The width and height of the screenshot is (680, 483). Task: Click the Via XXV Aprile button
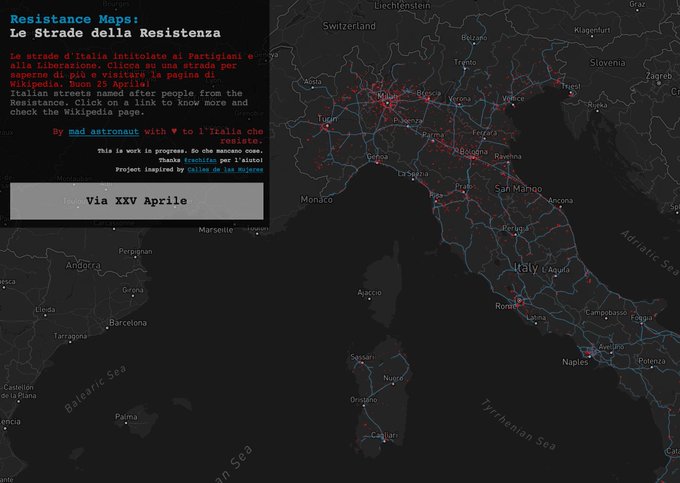click(x=137, y=201)
